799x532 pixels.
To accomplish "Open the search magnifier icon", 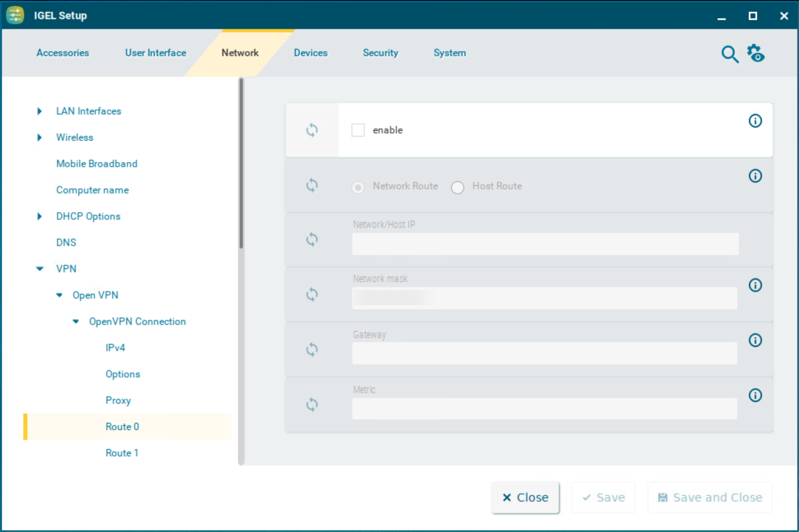I will tap(729, 54).
